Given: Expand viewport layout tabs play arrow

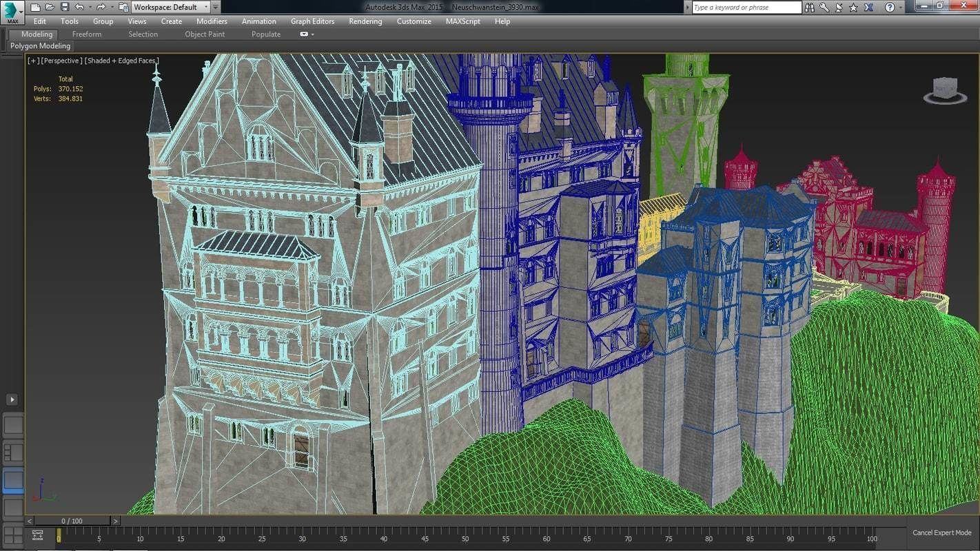Looking at the screenshot, I should pos(12,399).
